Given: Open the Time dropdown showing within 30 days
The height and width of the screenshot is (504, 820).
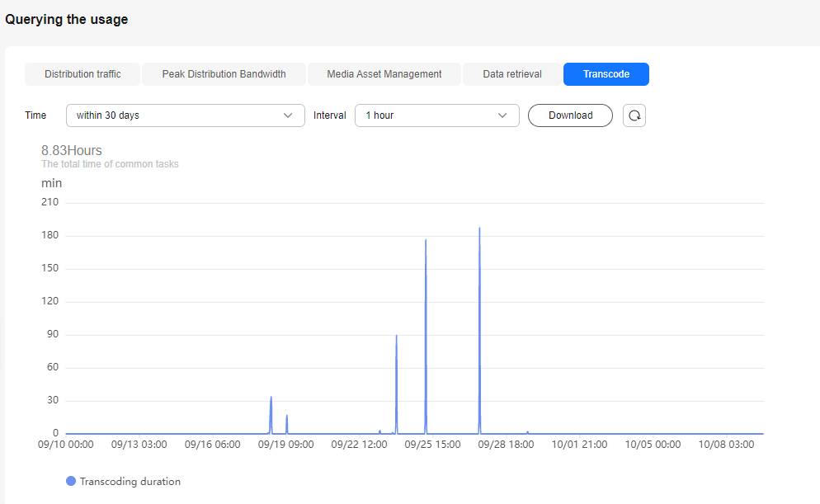Looking at the screenshot, I should pyautogui.click(x=185, y=115).
